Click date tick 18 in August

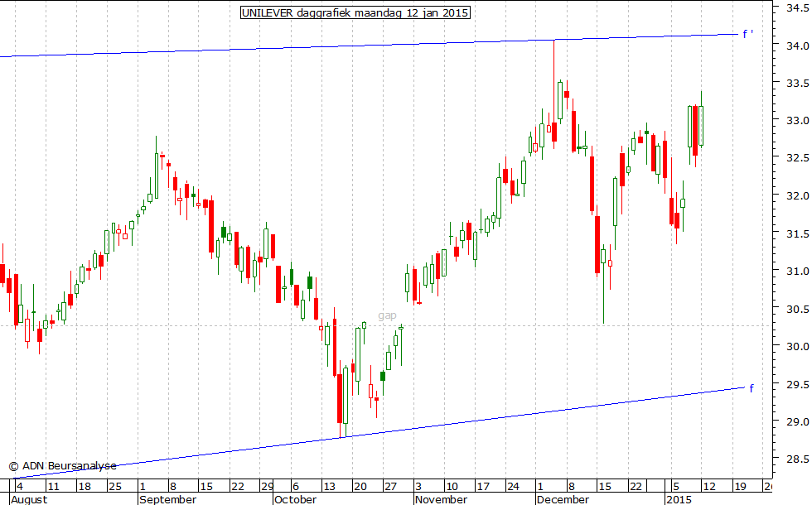click(x=84, y=487)
